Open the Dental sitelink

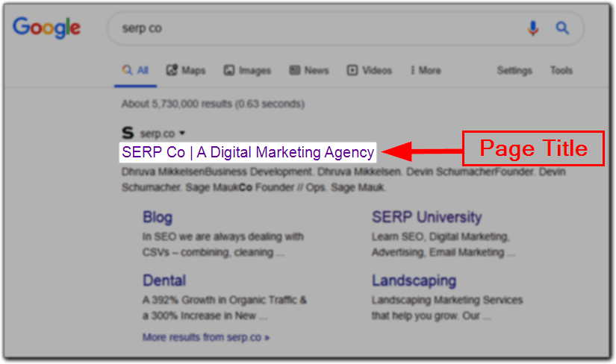[x=164, y=280]
